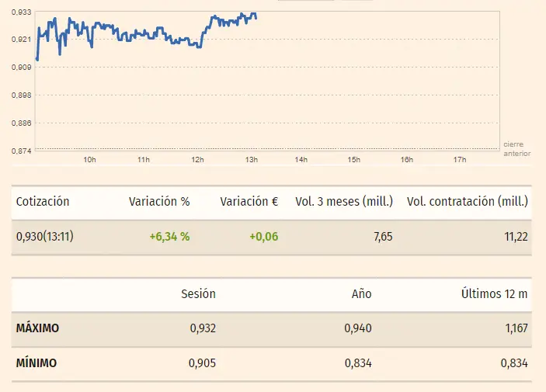Click the 10h time axis label
The width and height of the screenshot is (546, 392).
tap(89, 161)
